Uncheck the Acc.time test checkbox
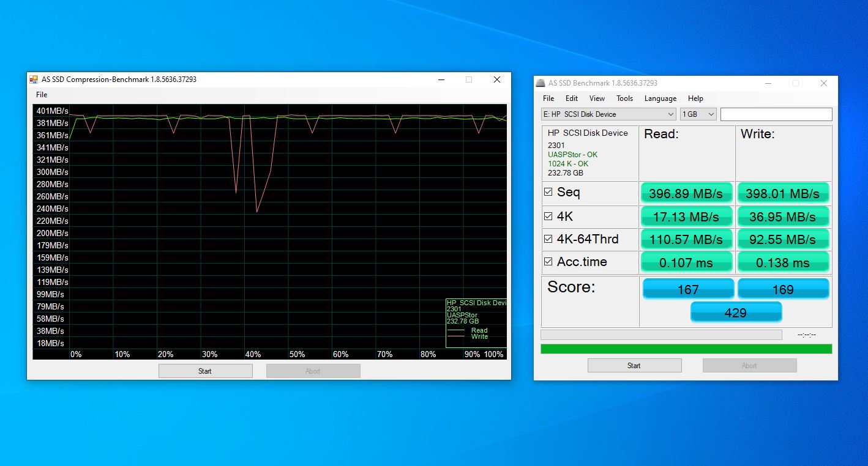 pyautogui.click(x=548, y=262)
